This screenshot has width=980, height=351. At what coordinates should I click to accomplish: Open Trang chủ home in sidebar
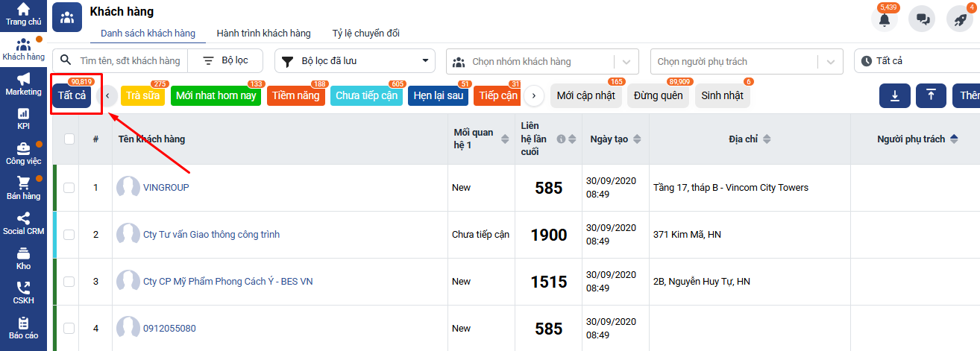tap(23, 14)
